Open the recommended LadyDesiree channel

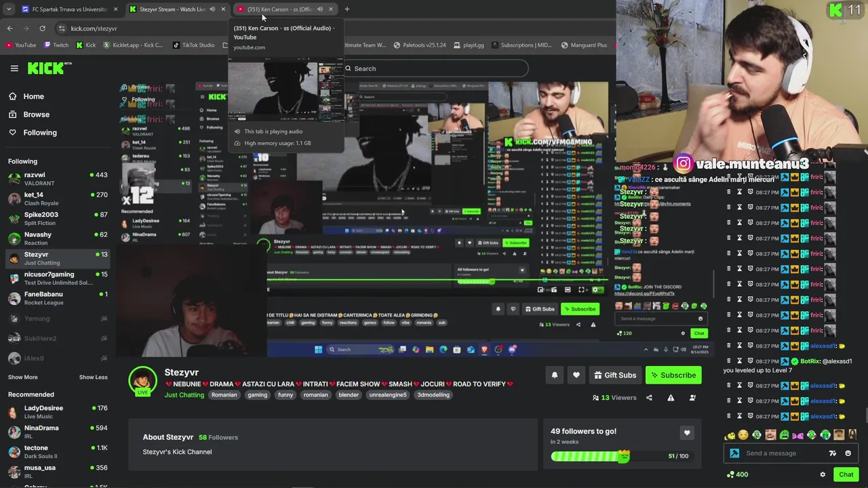point(58,412)
